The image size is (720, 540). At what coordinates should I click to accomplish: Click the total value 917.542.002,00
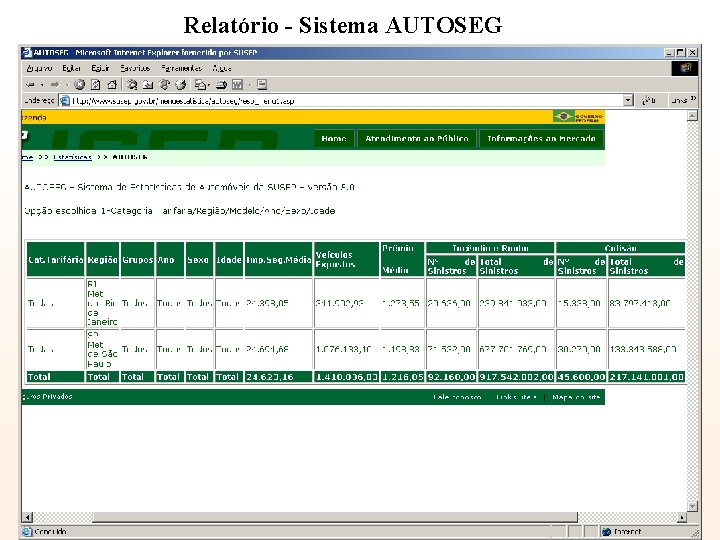[516, 377]
